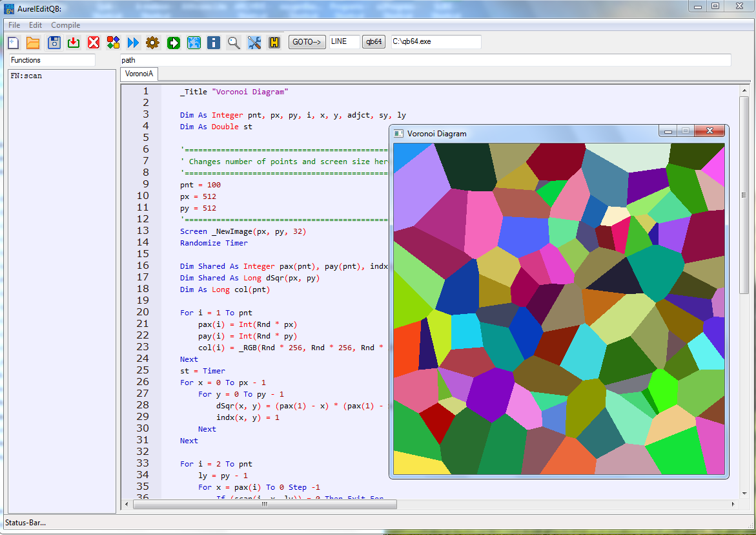
Task: Open the Compile menu
Action: tap(66, 25)
